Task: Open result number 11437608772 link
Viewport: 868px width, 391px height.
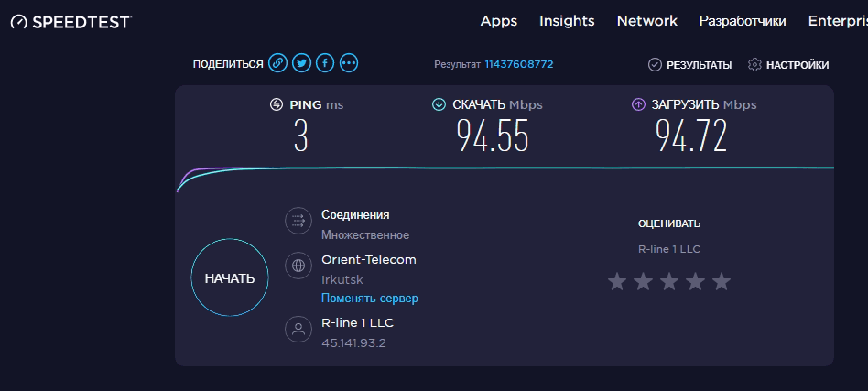Action: point(518,64)
